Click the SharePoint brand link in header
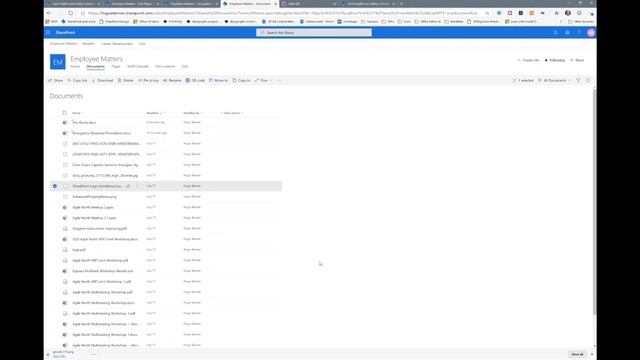640x360 pixels. [65, 32]
